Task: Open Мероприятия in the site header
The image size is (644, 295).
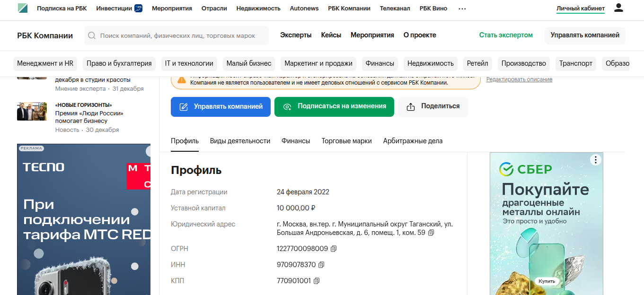Action: 372,35
